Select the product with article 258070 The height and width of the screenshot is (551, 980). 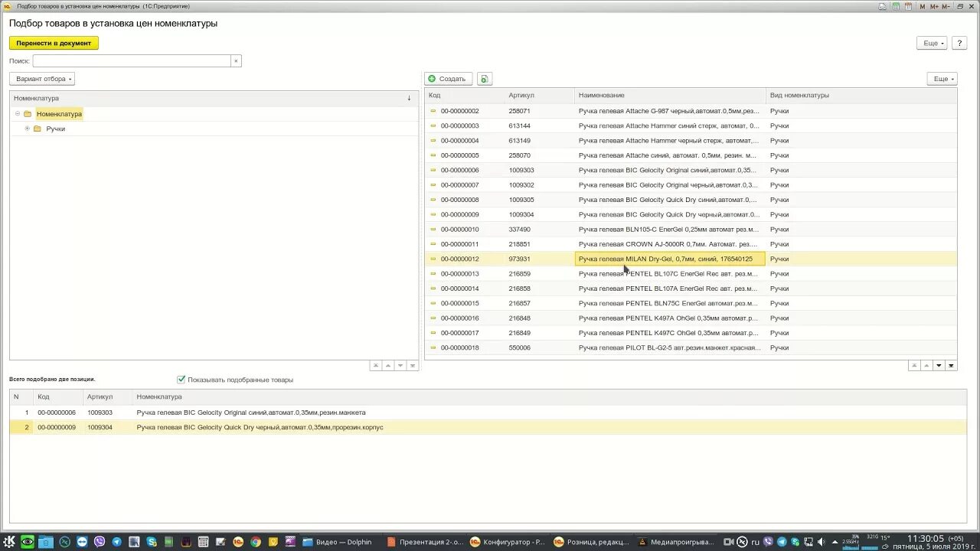(691, 155)
